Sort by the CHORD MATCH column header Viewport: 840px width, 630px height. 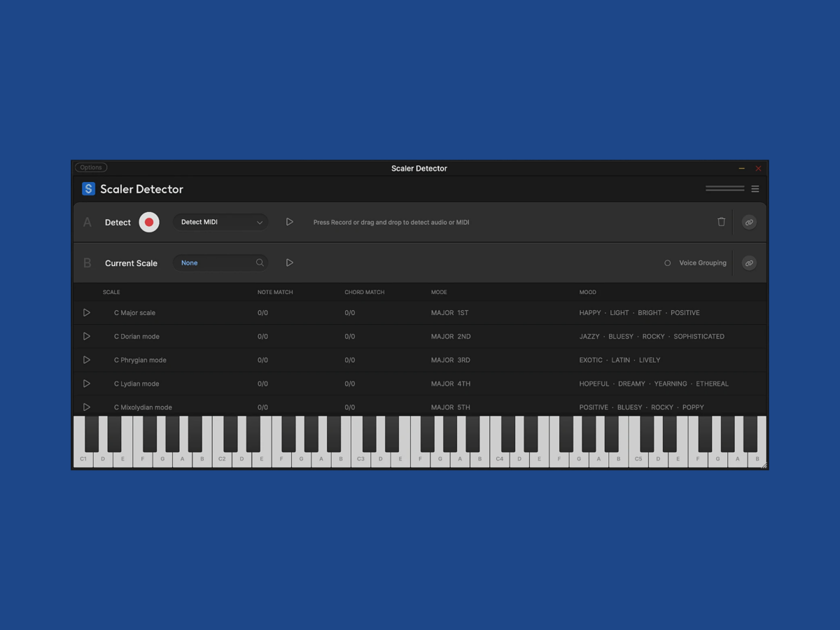click(364, 292)
